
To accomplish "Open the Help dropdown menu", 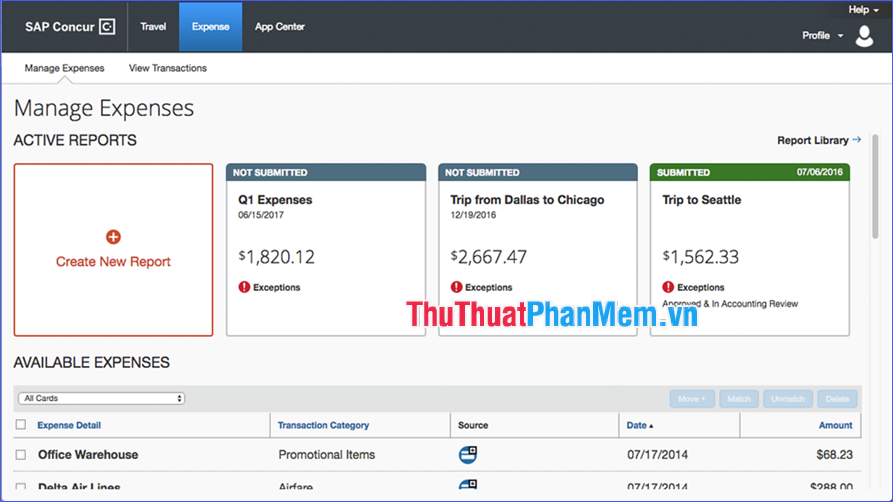I will [863, 10].
